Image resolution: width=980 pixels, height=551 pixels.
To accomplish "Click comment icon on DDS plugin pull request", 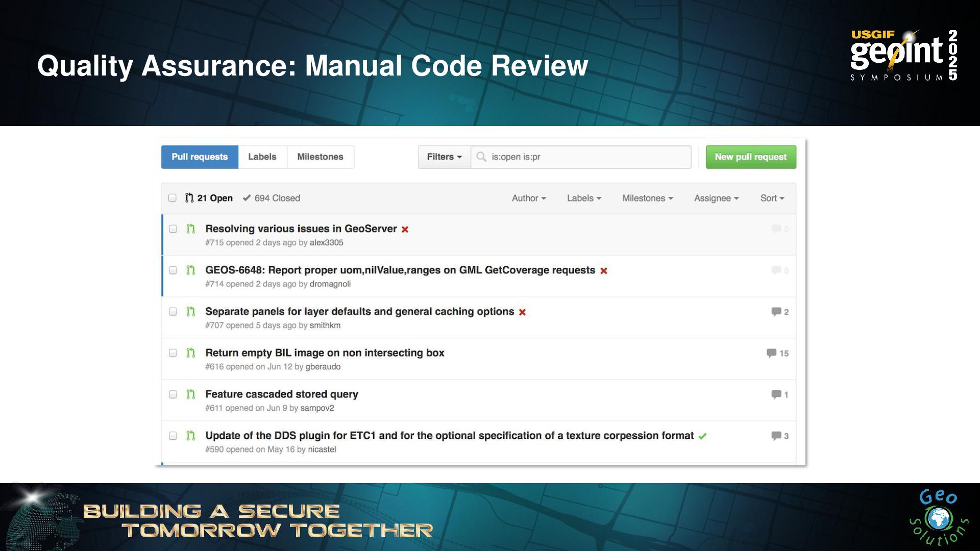I will 776,436.
